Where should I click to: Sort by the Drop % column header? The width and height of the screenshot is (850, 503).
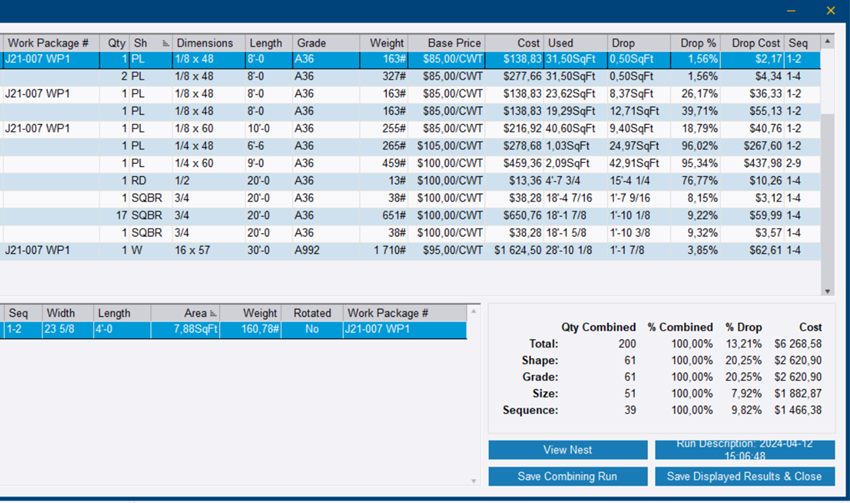(698, 43)
